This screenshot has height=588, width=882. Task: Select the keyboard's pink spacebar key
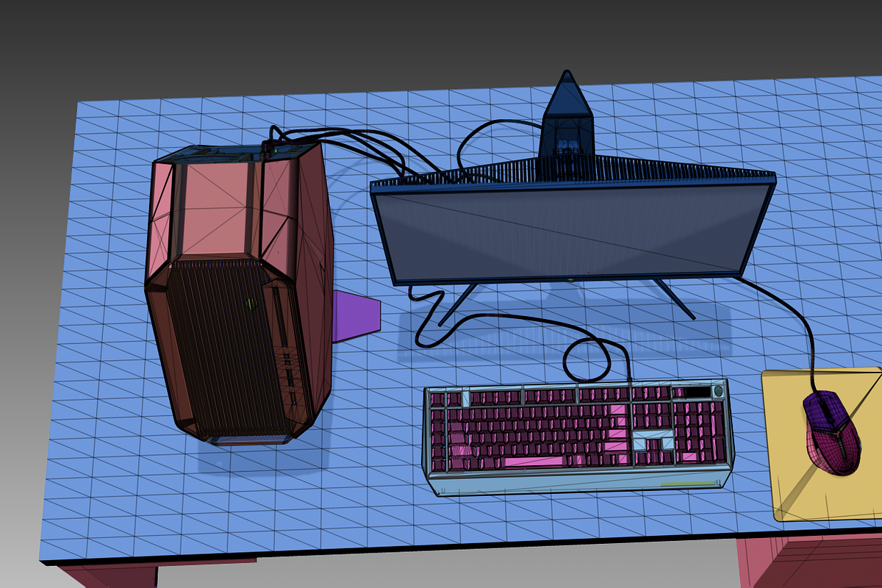tap(534, 461)
